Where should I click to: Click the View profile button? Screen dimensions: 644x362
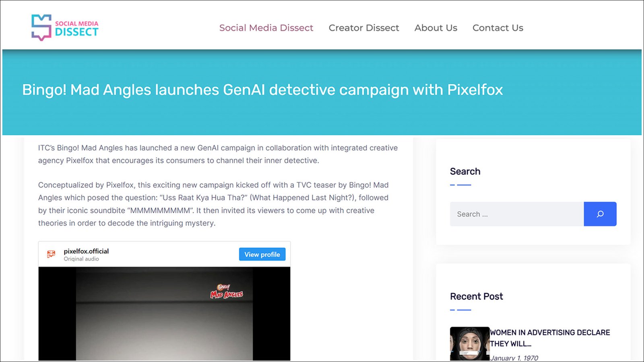262,254
